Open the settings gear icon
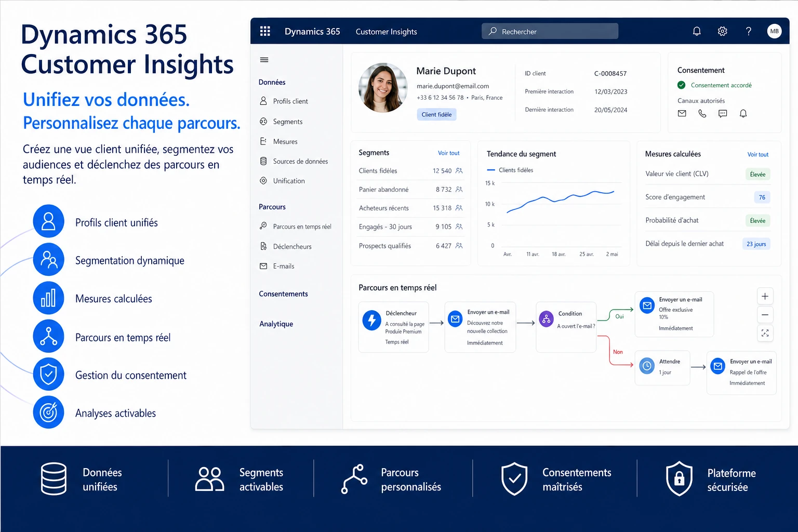798x532 pixels. tap(722, 31)
